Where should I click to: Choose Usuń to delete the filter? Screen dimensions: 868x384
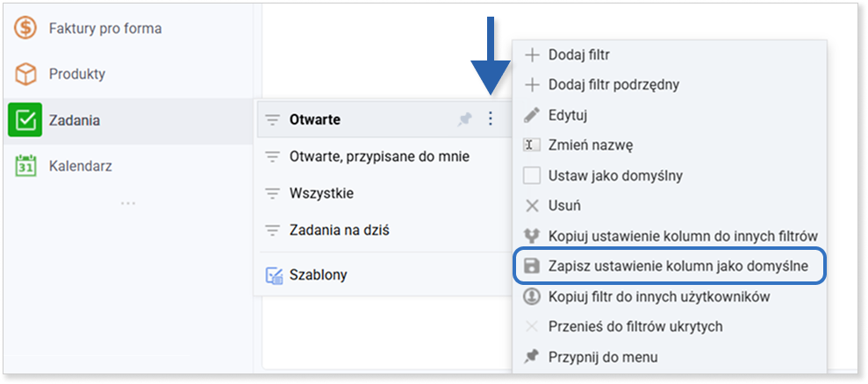click(x=564, y=205)
